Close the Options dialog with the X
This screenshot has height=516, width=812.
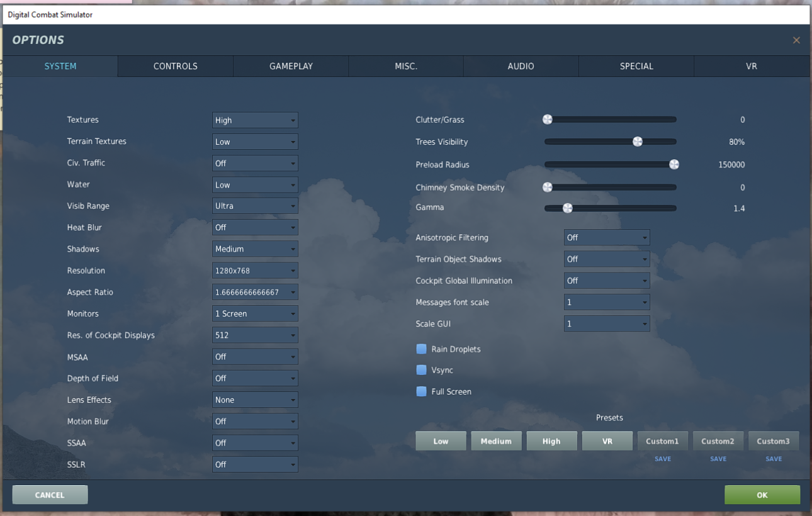click(796, 40)
